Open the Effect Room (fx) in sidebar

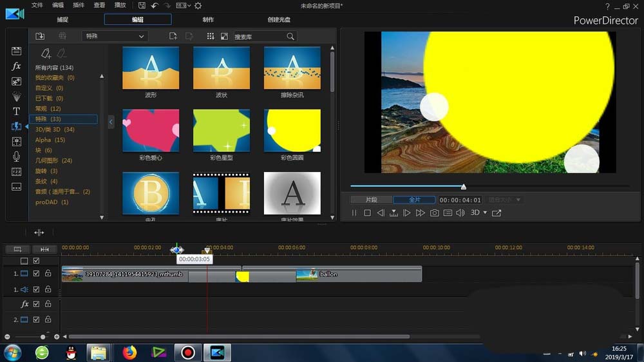pos(17,66)
